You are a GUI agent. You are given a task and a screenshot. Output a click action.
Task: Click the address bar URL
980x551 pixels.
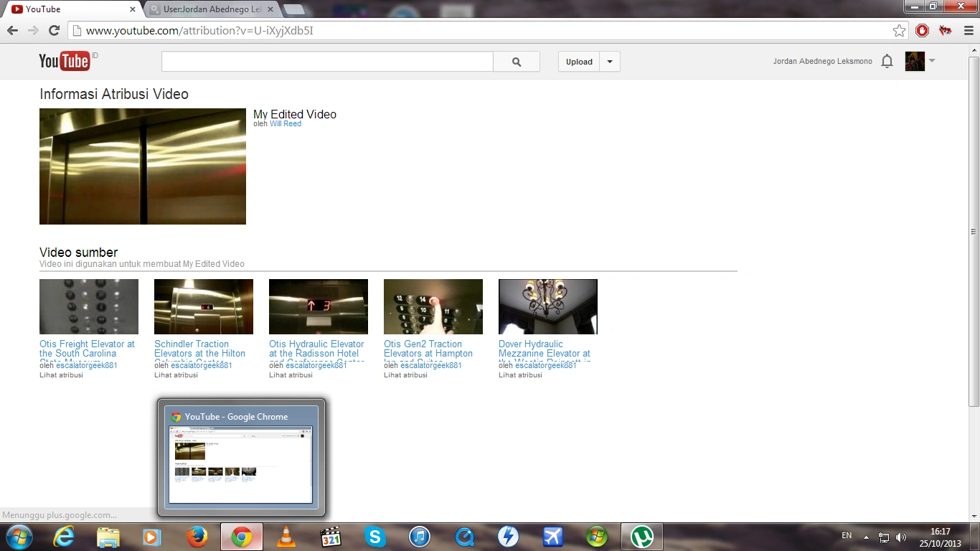pyautogui.click(x=199, y=31)
